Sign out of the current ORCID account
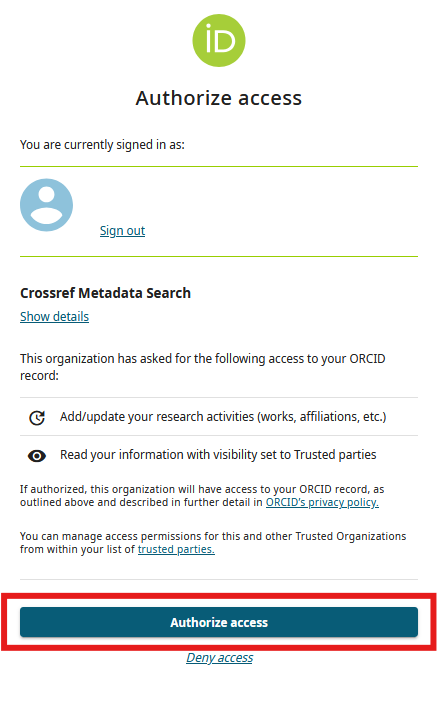The height and width of the screenshot is (704, 437). 122,231
